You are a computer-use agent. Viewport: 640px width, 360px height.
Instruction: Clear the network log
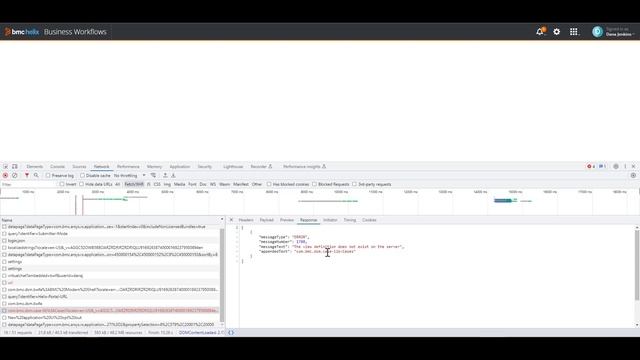(14, 176)
